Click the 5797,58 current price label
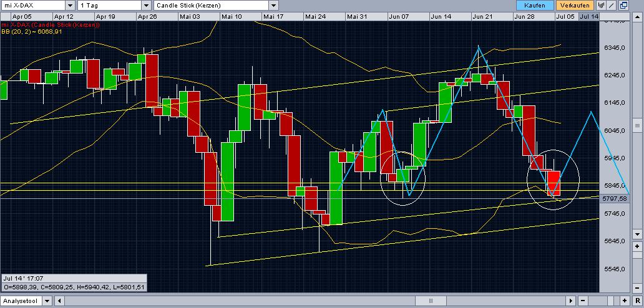This screenshot has height=308, width=644. point(613,198)
